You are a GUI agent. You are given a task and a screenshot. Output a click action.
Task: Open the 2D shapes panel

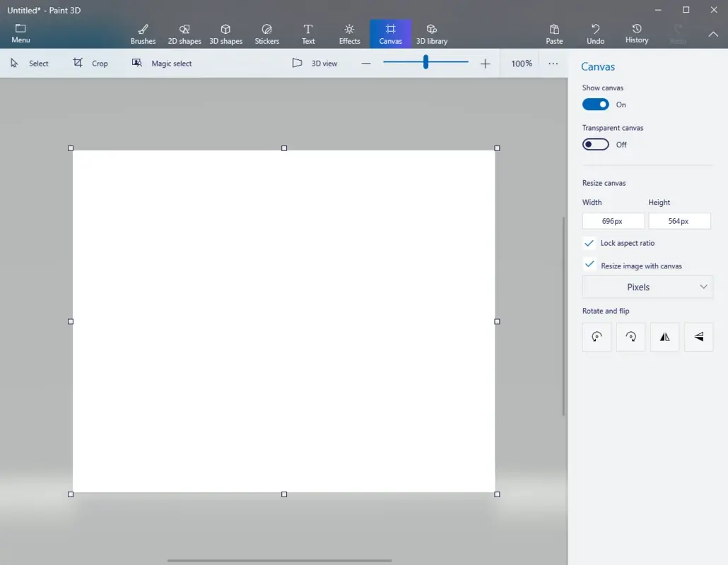click(x=184, y=32)
